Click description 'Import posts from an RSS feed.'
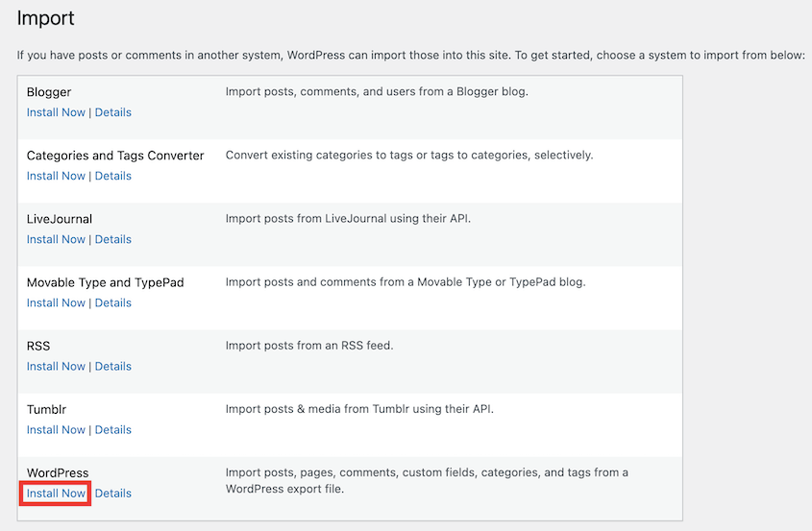 (x=309, y=346)
